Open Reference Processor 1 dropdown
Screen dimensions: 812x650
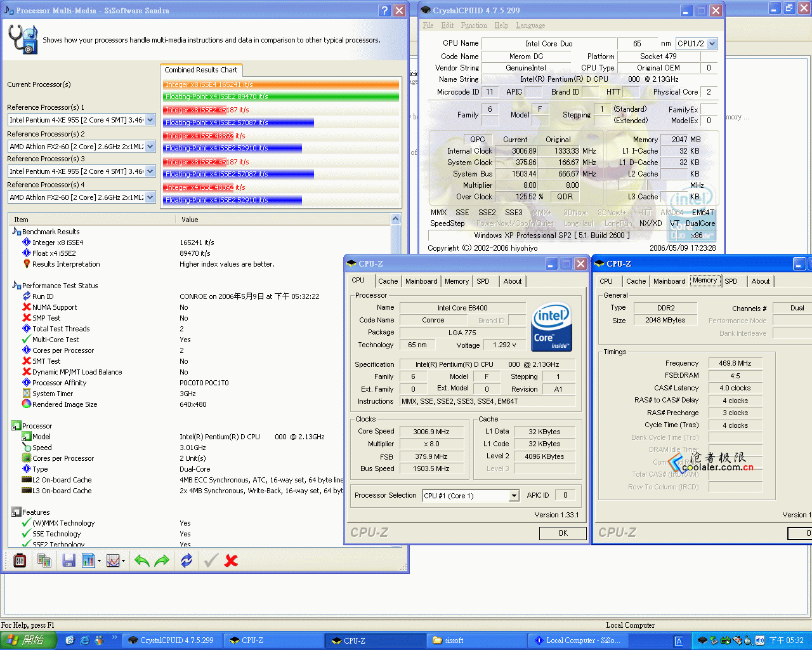coord(150,119)
